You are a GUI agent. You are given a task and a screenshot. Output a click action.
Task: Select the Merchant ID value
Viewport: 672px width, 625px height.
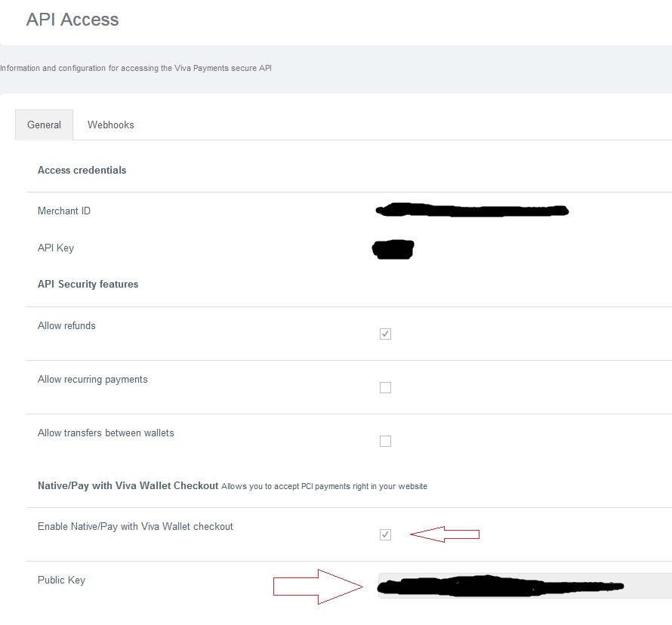pyautogui.click(x=471, y=211)
